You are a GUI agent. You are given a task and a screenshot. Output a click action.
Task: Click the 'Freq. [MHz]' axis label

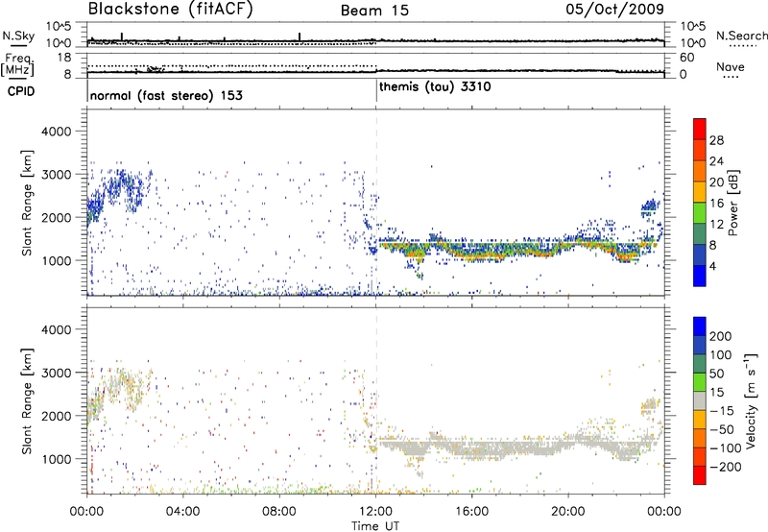(x=17, y=65)
